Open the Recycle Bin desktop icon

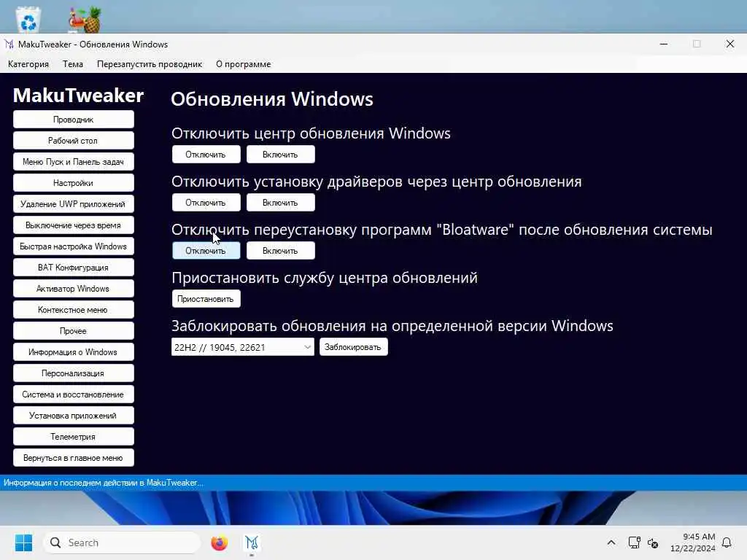pos(28,20)
